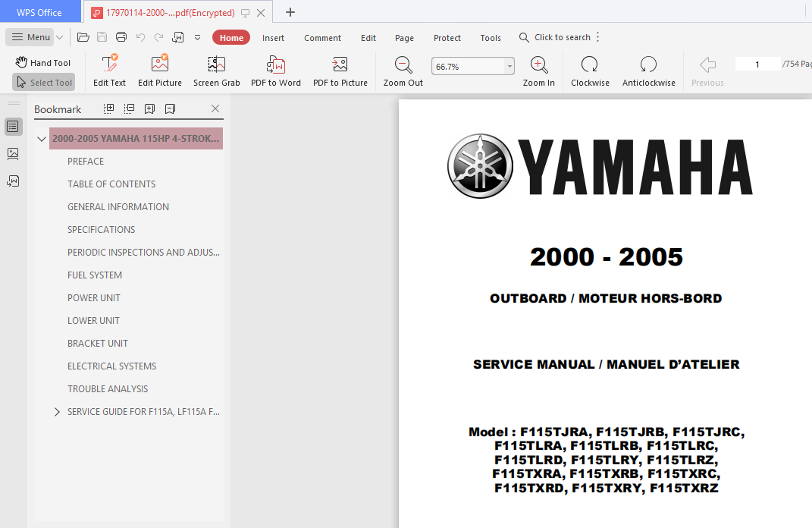Switch to the Tools tab
812x528 pixels.
pos(491,38)
